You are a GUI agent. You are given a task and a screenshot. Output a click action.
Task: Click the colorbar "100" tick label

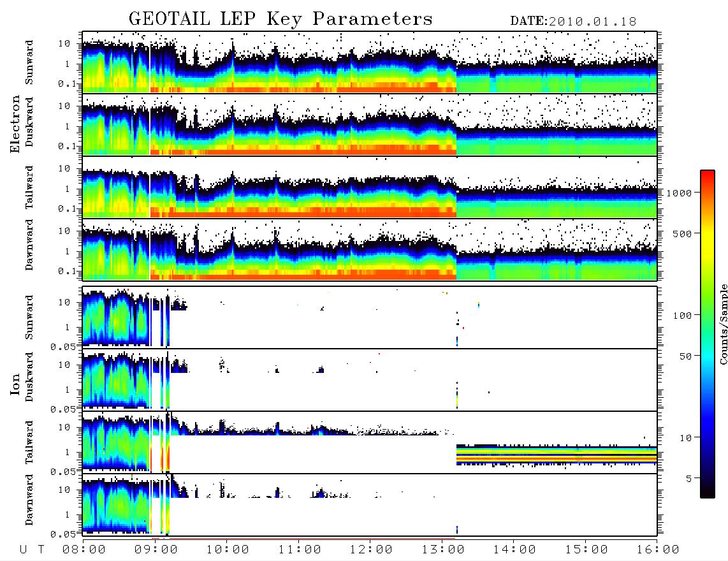(x=683, y=316)
